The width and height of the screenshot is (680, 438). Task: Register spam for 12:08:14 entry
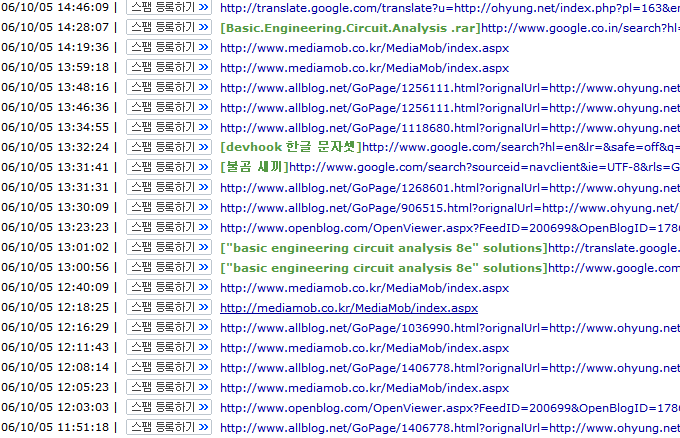169,367
